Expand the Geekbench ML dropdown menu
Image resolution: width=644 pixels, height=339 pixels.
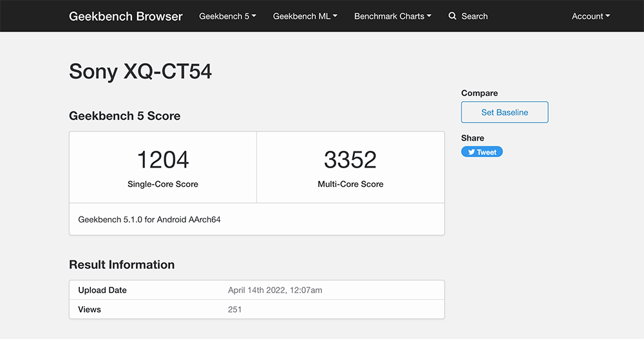(305, 16)
